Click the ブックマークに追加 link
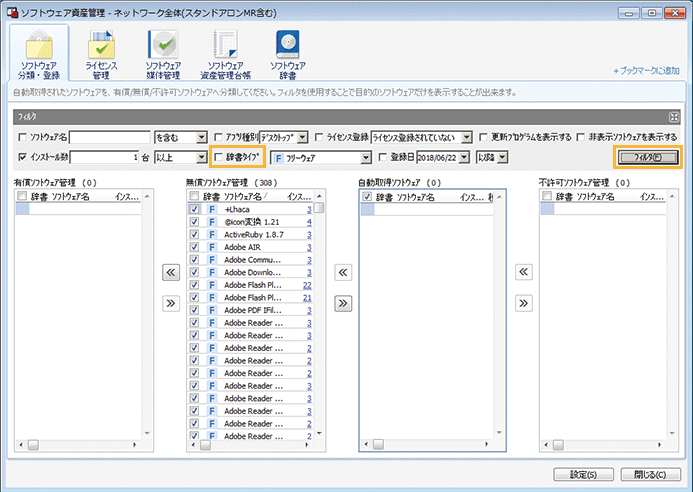Viewport: 693px width, 492px height. (646, 71)
